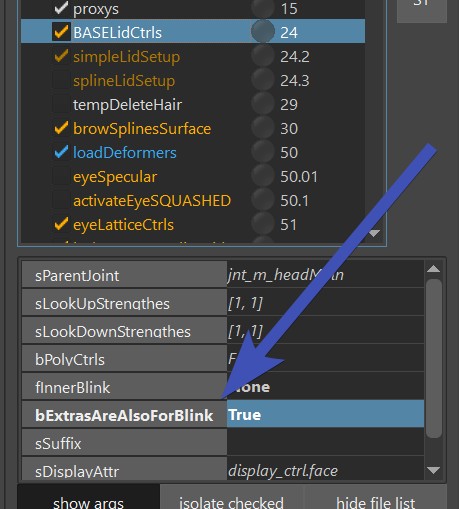
Task: Click the circle icon beside BASELidCtrls
Action: coord(263,32)
